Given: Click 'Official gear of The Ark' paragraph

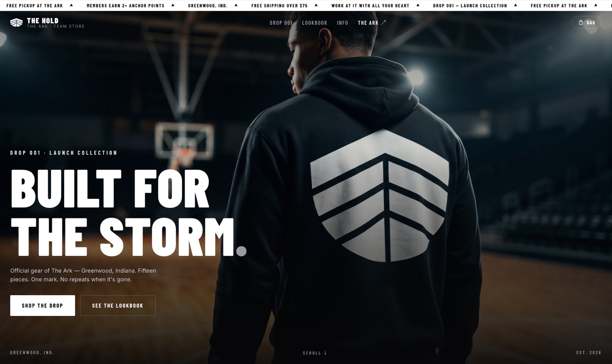Looking at the screenshot, I should click(83, 275).
